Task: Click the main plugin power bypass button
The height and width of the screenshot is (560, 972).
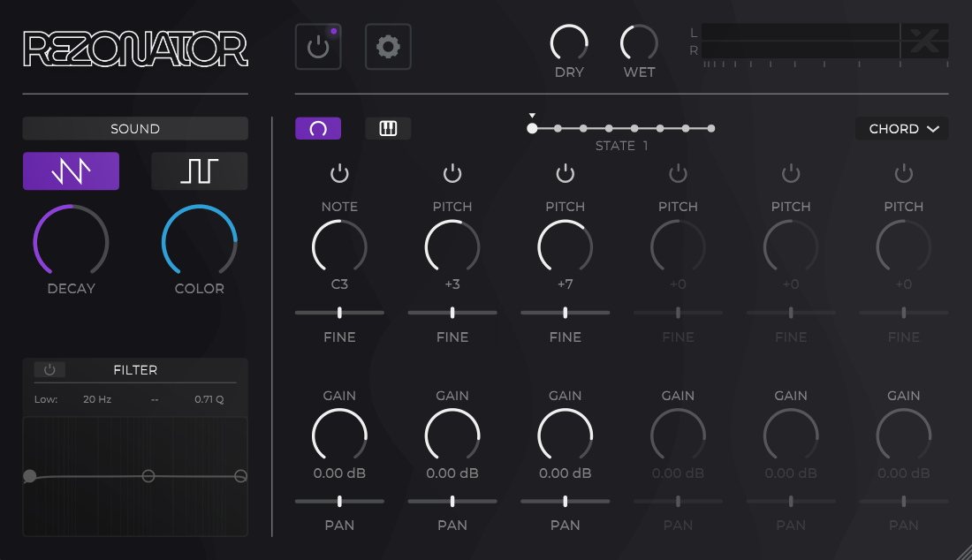Action: point(318,47)
